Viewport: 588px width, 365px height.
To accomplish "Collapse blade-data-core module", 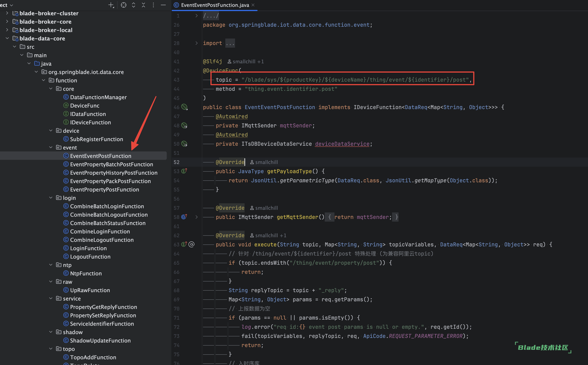I will (x=7, y=38).
